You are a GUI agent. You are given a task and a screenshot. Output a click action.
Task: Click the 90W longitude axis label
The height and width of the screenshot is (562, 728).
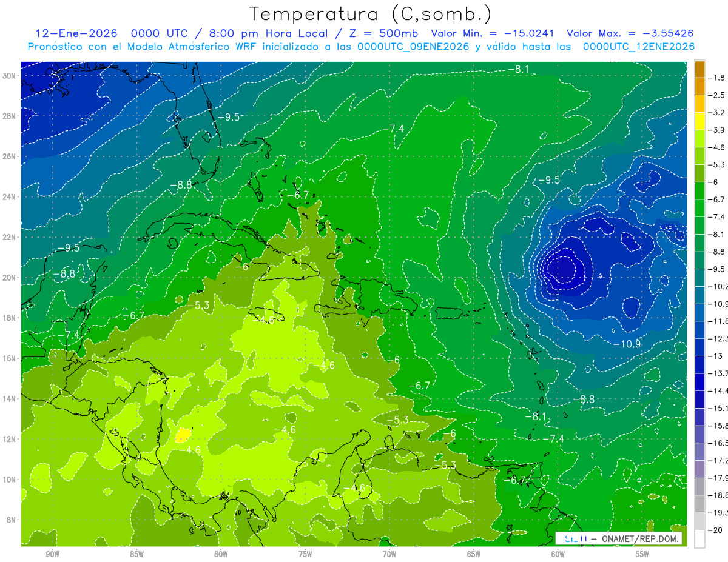click(x=52, y=555)
